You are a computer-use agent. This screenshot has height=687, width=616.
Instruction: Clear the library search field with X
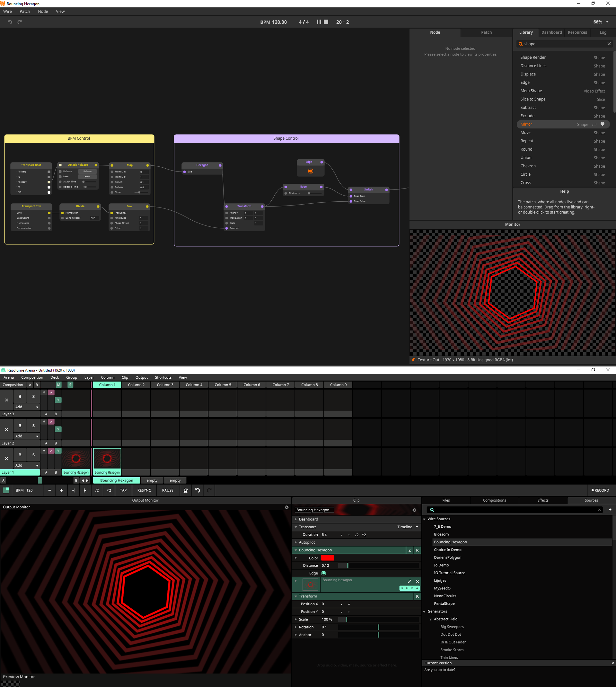tap(609, 44)
